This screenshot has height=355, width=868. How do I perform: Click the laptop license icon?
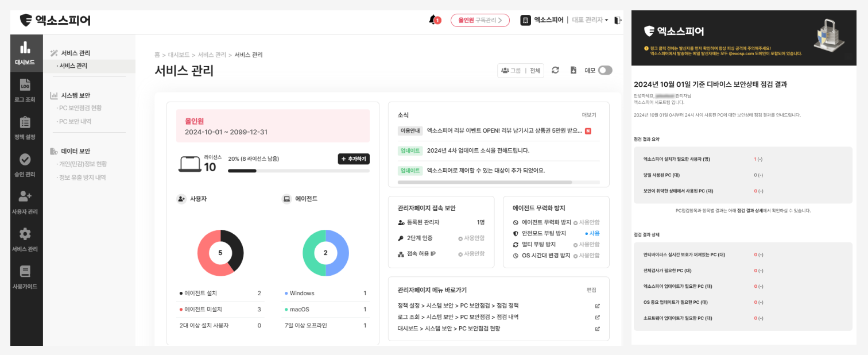click(189, 164)
